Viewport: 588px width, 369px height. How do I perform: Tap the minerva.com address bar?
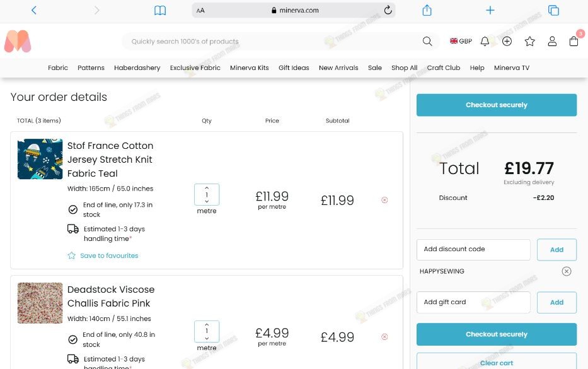294,10
